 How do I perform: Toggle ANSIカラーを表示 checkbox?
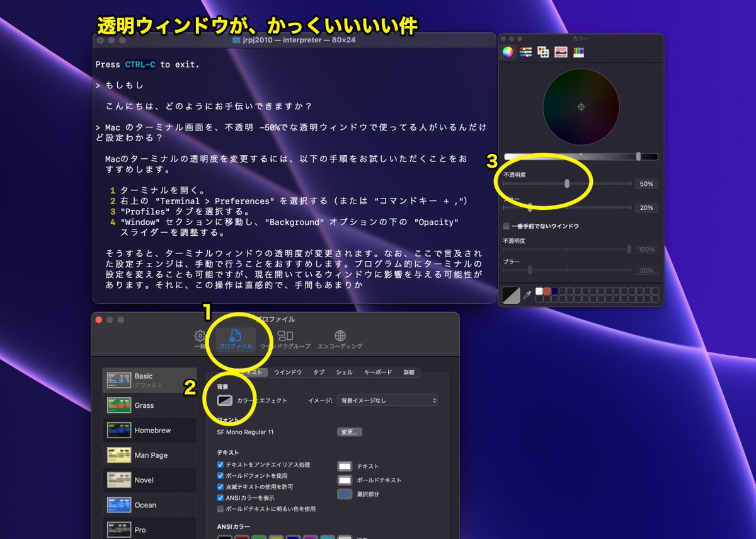point(220,497)
